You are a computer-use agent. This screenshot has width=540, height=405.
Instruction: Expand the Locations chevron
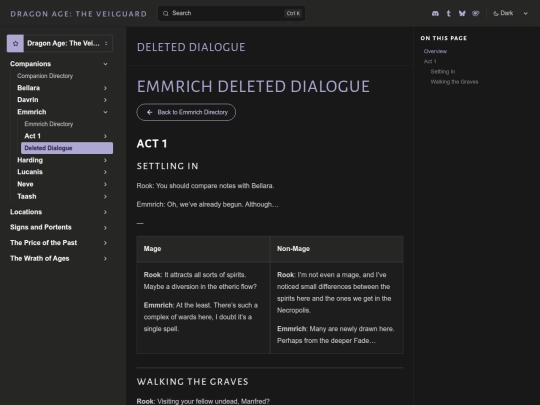105,212
